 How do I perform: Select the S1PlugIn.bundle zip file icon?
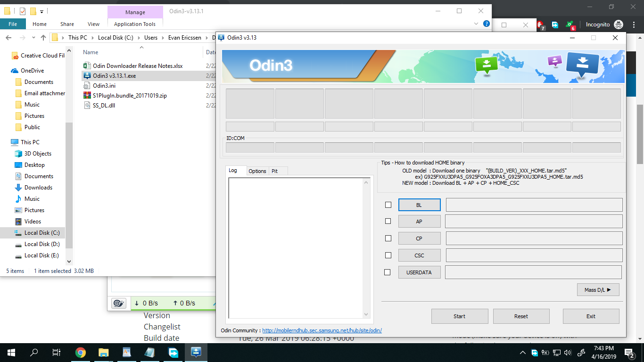point(87,96)
